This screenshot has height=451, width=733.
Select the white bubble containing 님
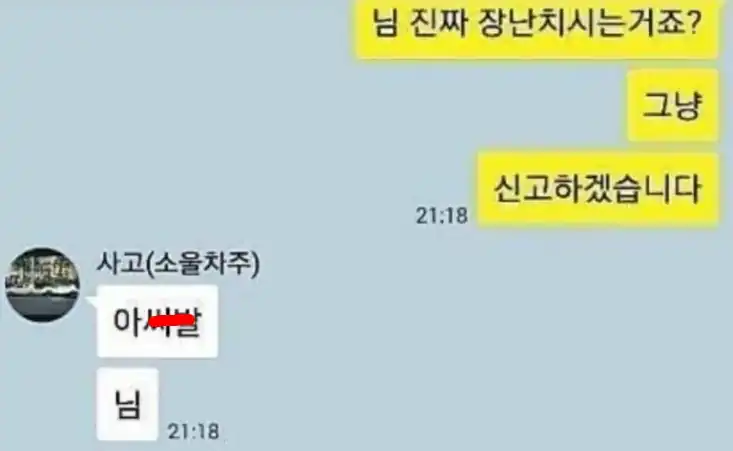(x=127, y=404)
